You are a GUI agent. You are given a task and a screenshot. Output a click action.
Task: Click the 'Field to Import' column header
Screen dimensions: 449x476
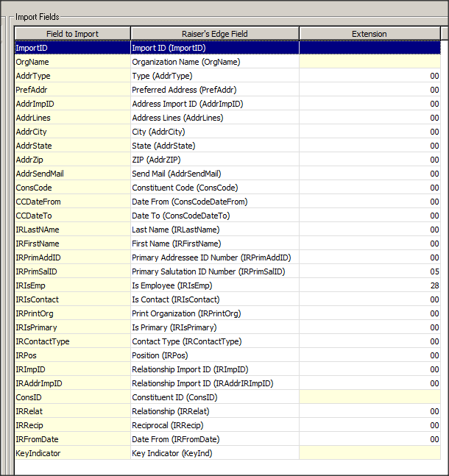(73, 34)
